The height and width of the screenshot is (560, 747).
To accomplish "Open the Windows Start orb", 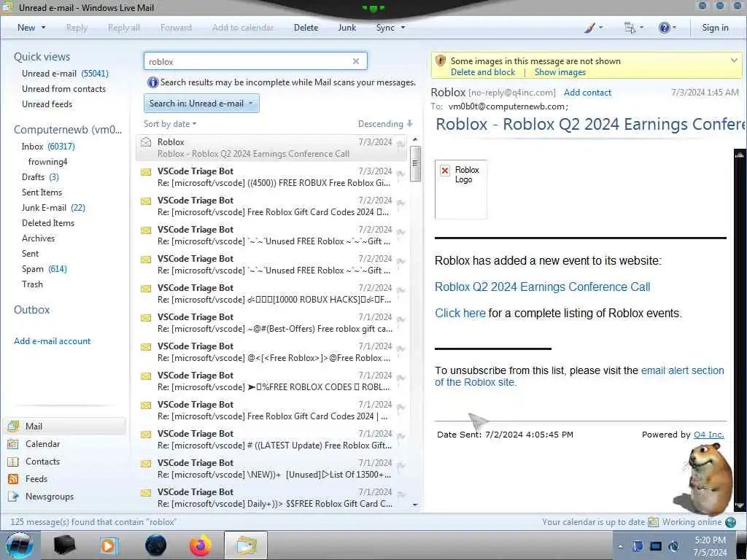I will 19,545.
